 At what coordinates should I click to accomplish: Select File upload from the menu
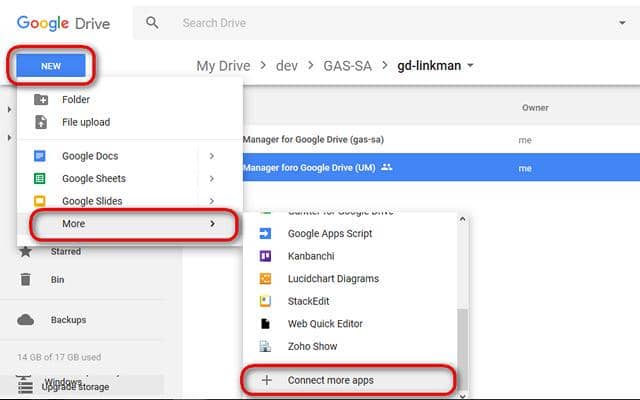pos(86,122)
